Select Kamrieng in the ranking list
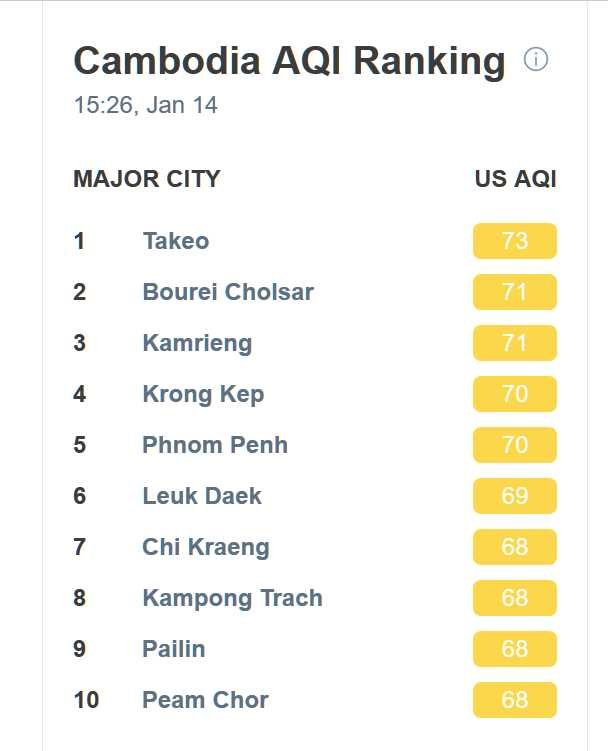This screenshot has height=751, width=608. 197,343
